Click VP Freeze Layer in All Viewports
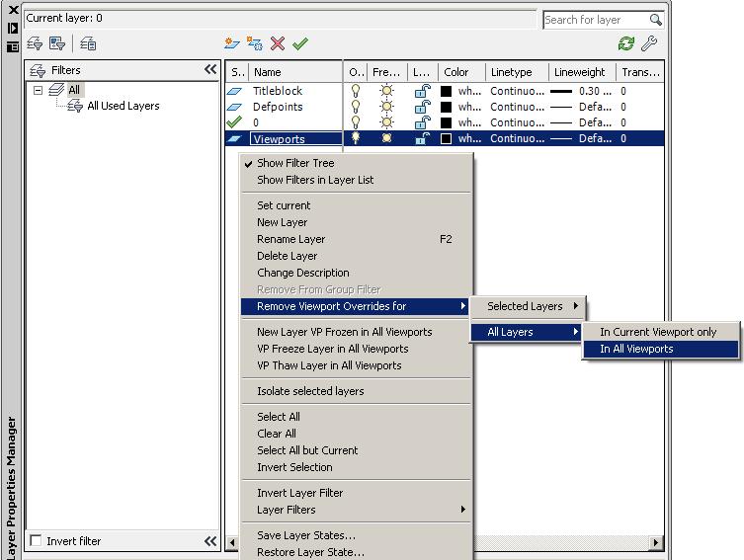This screenshot has height=560, width=744. tap(356, 349)
